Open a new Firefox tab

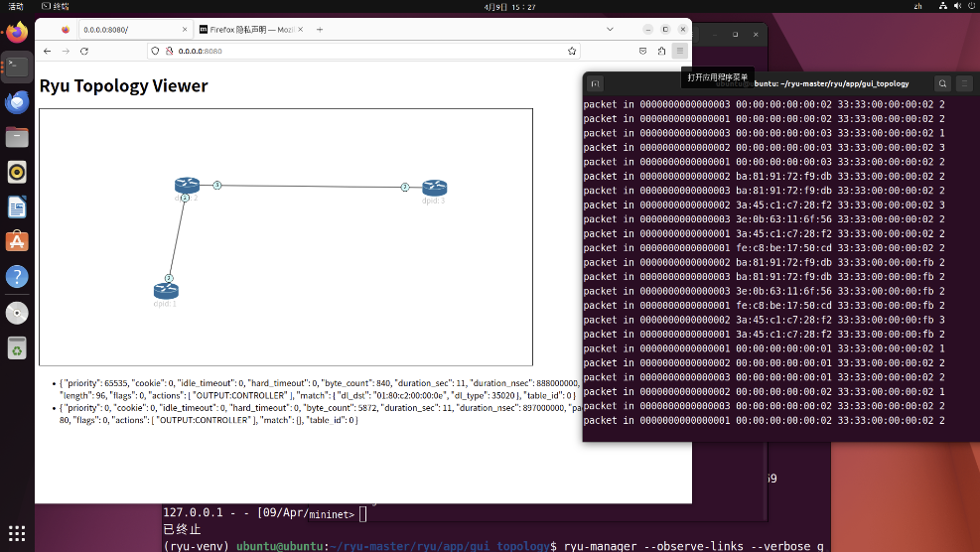click(320, 30)
